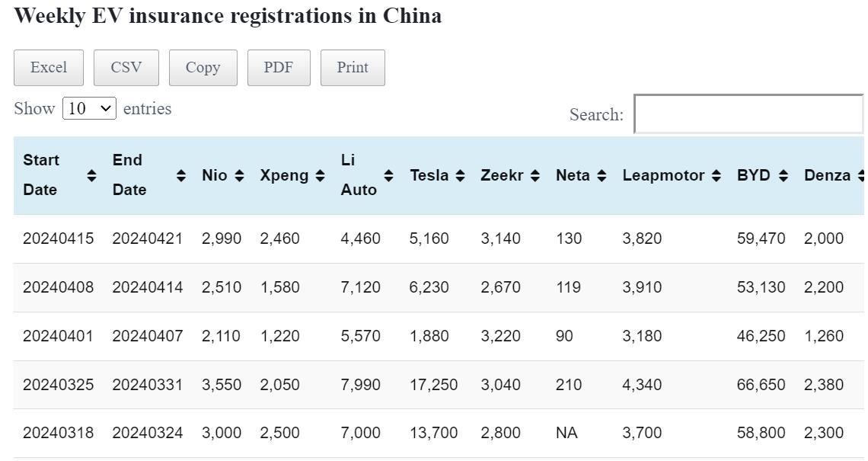Sort the BYD column via arrows

[x=783, y=175]
